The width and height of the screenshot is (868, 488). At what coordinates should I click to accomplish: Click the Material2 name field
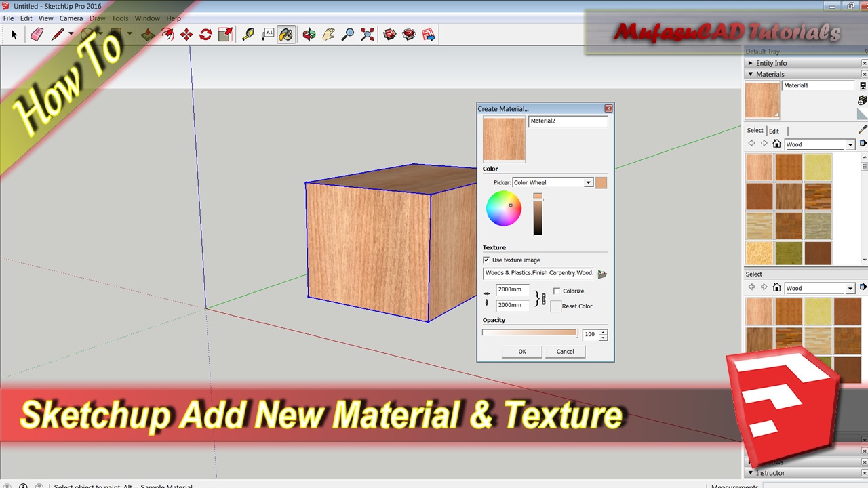[568, 121]
